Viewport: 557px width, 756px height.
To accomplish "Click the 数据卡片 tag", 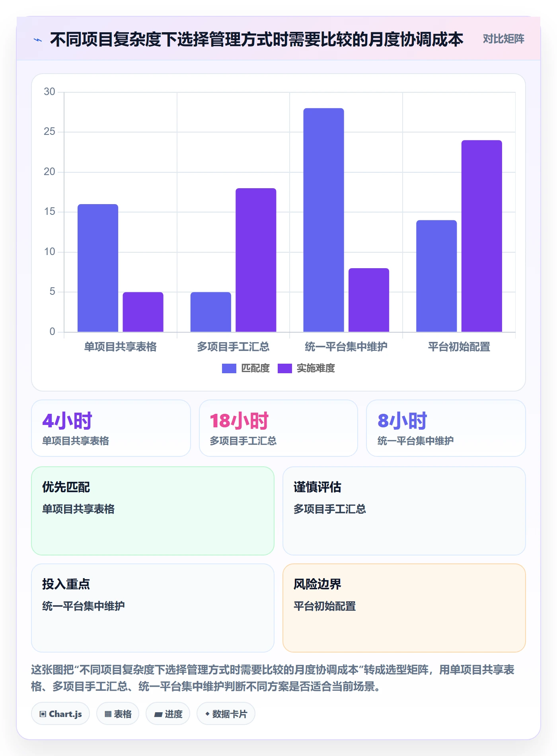I will pos(226,714).
